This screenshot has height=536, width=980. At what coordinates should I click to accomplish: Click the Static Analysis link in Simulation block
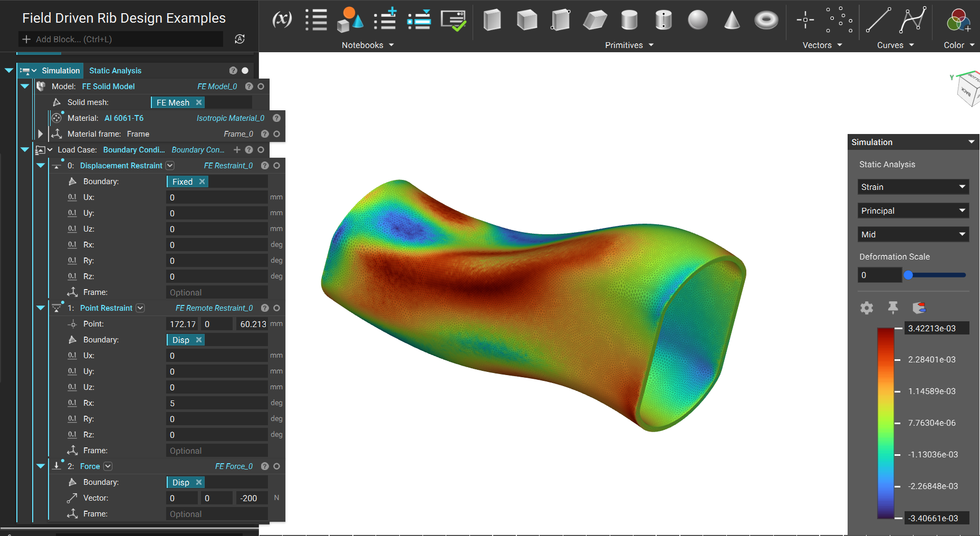tap(116, 71)
